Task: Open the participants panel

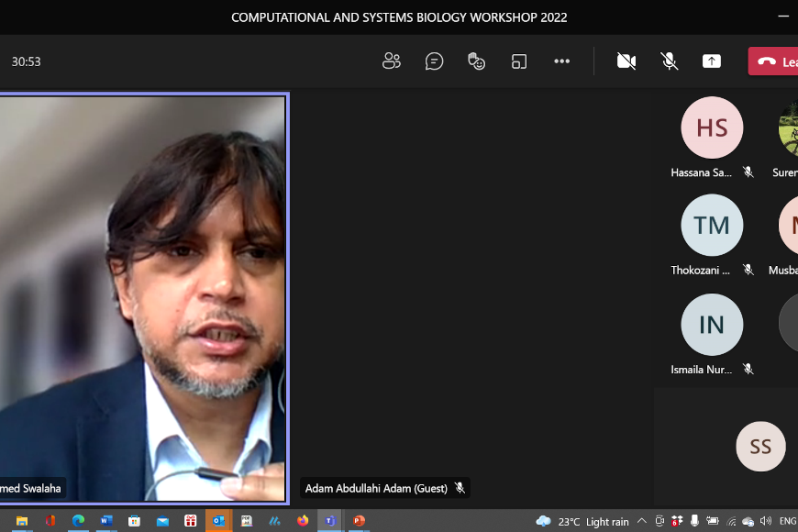Action: (x=392, y=61)
